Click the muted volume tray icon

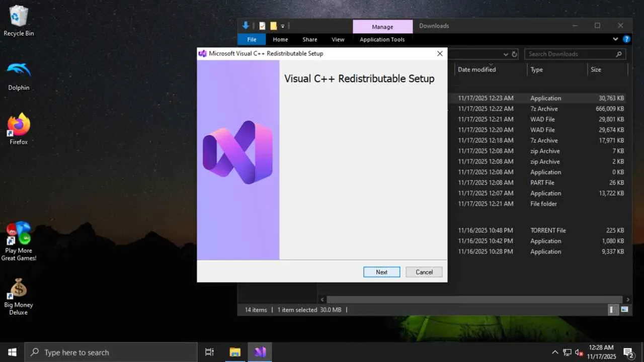579,352
